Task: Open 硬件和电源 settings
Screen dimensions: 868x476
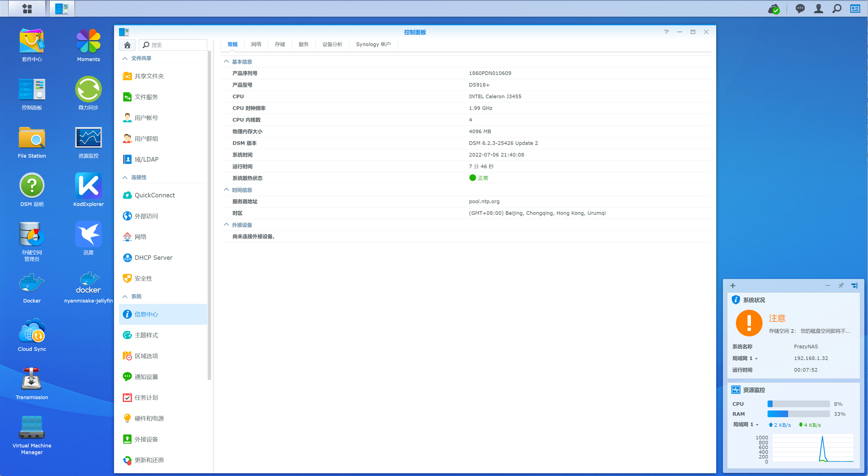Action: point(163,418)
